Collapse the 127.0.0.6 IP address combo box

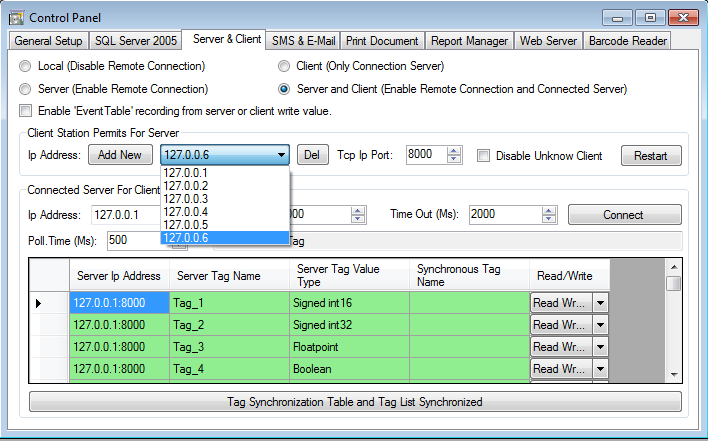281,155
